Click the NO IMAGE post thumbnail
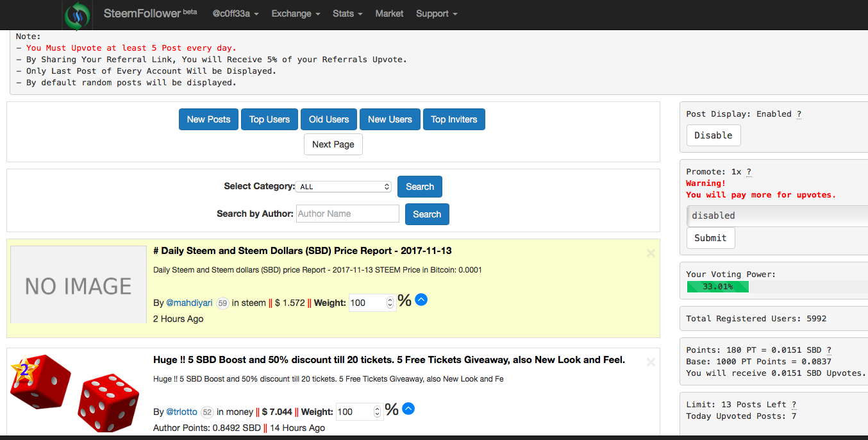This screenshot has height=440, width=868. click(79, 284)
